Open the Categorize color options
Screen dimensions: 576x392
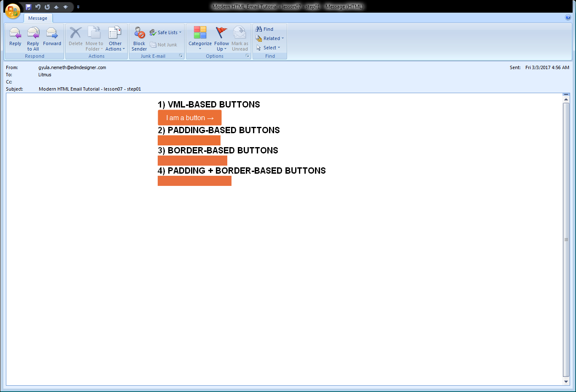coord(200,38)
